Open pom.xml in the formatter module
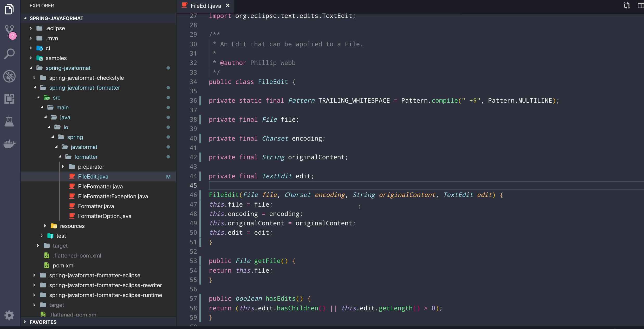Screen dimensions: 644x329 click(x=63, y=265)
